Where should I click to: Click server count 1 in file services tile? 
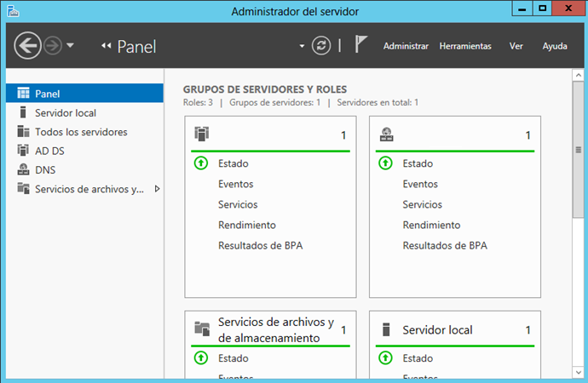tap(343, 330)
